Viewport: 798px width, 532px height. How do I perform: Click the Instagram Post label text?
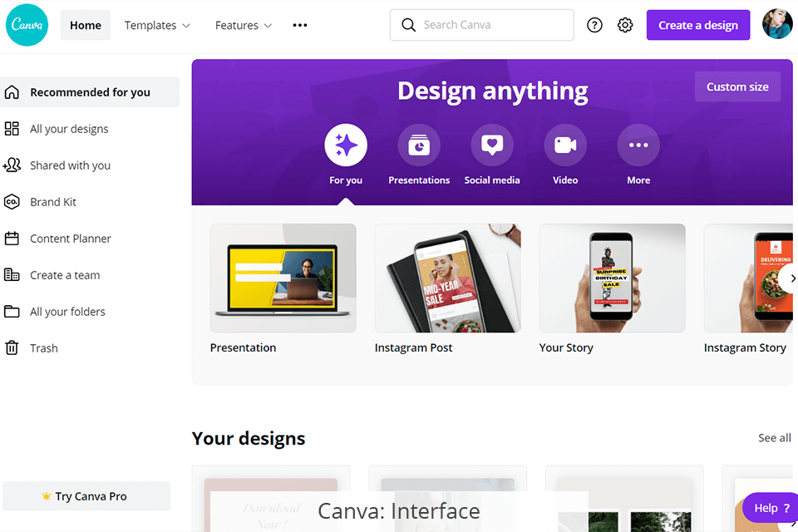pyautogui.click(x=413, y=347)
